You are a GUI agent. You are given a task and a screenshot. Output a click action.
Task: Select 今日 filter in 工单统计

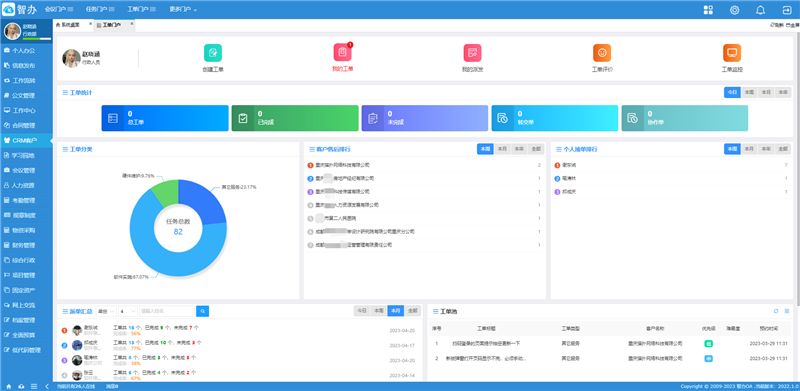click(732, 92)
